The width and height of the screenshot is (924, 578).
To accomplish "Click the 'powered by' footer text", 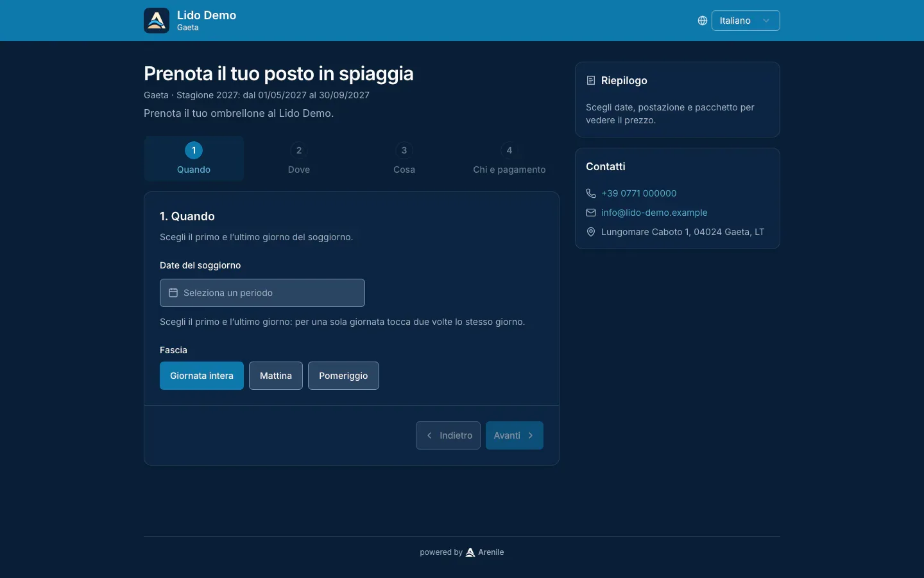I will click(441, 552).
